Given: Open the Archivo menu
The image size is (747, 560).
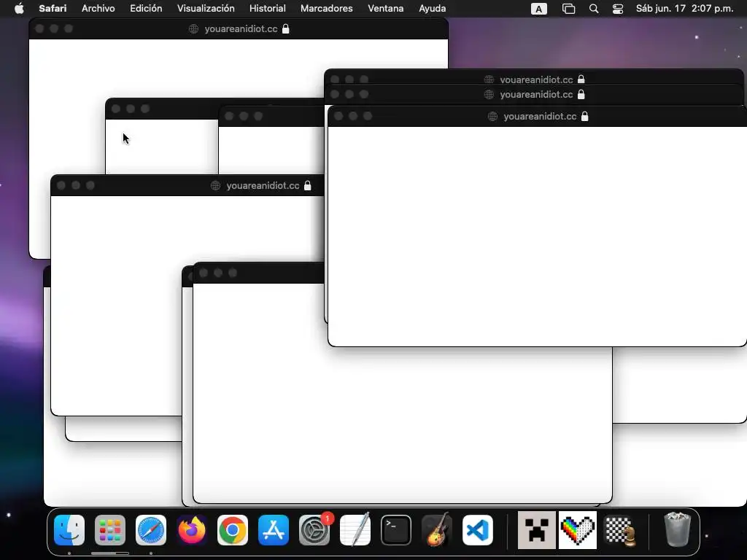Looking at the screenshot, I should click(x=98, y=9).
